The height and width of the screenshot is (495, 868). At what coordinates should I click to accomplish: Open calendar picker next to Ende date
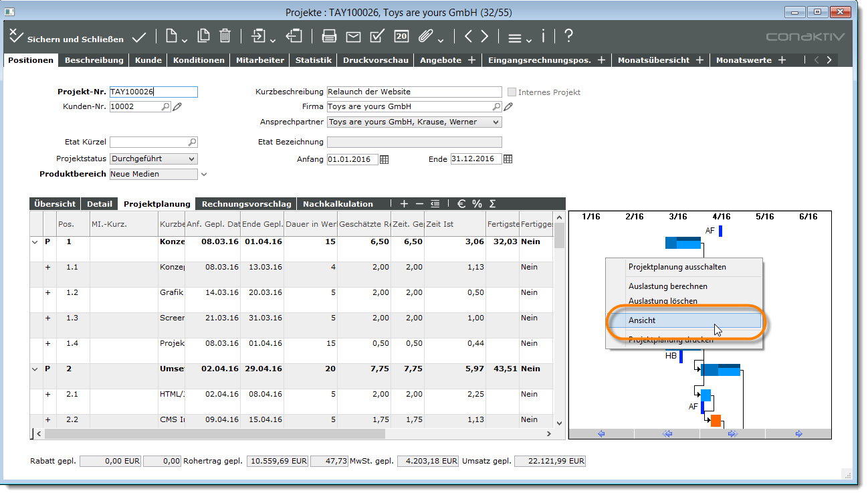coord(508,159)
